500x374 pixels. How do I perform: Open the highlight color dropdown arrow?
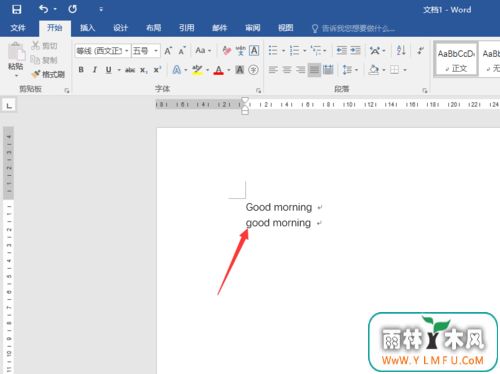click(x=208, y=70)
